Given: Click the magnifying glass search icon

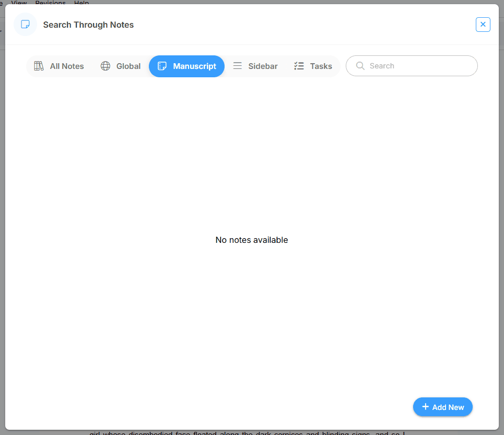Looking at the screenshot, I should (360, 66).
